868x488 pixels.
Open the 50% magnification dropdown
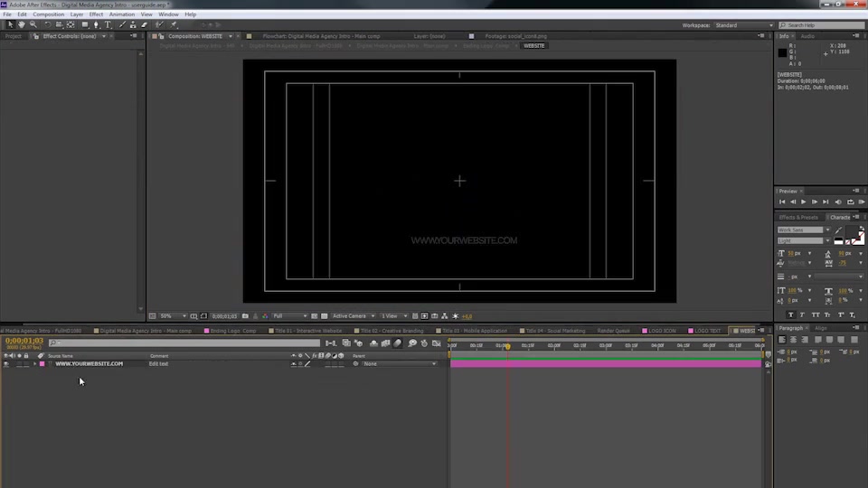174,316
